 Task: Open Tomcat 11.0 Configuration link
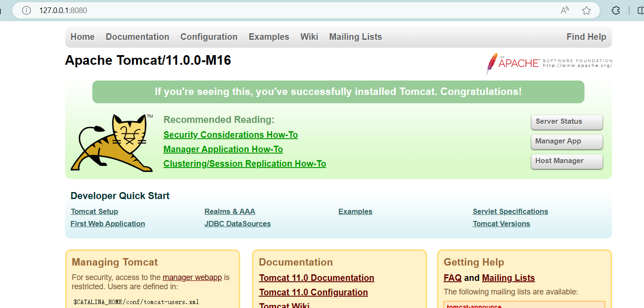313,292
